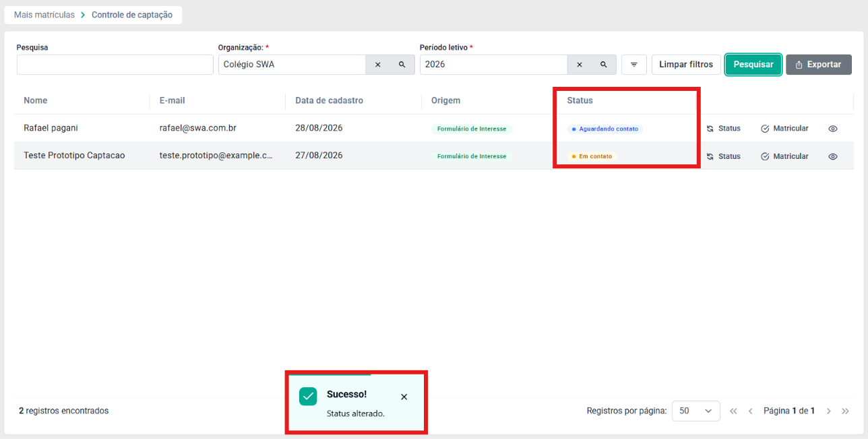Click the Pesquisar button
The image size is (868, 439).
pyautogui.click(x=753, y=65)
